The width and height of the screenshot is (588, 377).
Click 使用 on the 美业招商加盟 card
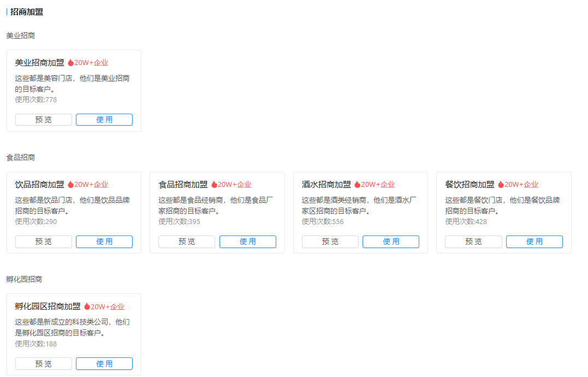tap(104, 120)
